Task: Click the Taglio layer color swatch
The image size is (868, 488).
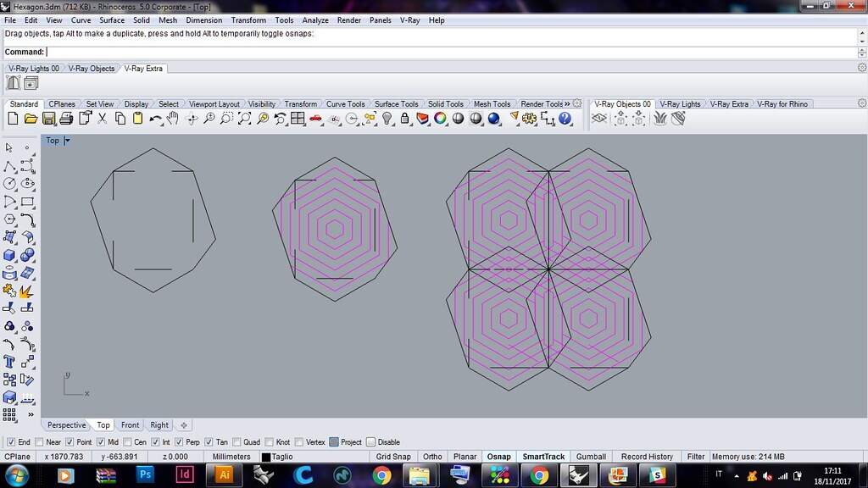Action: tap(268, 456)
